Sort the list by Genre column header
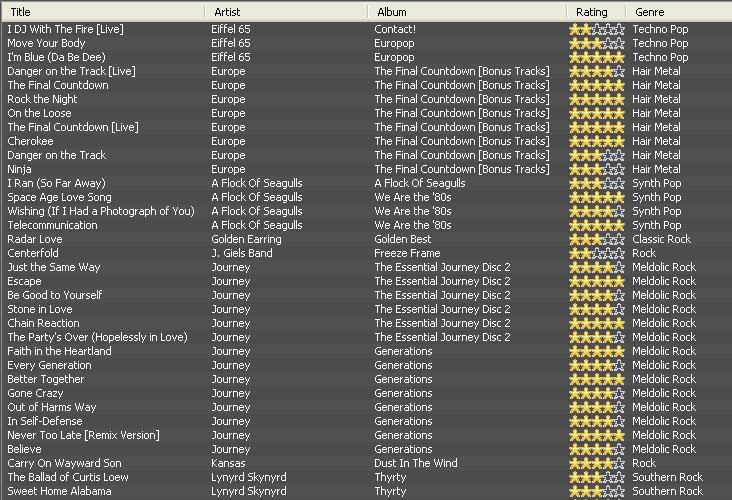This screenshot has height=500, width=732. tap(679, 12)
